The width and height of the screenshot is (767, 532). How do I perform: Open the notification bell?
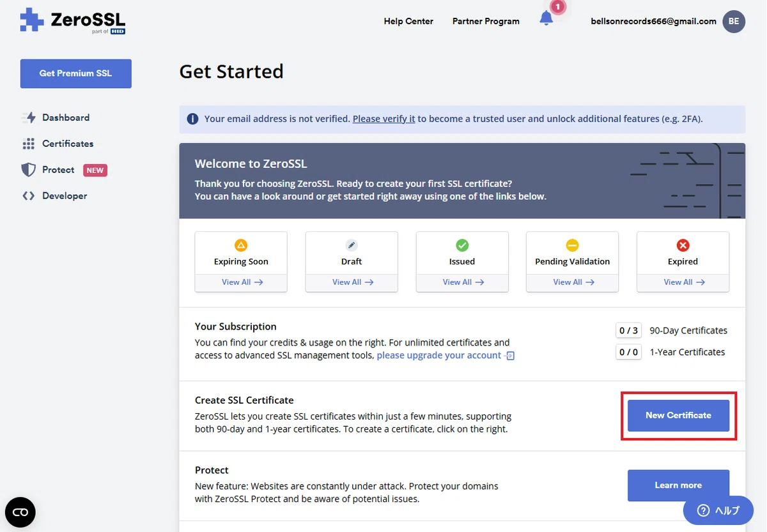click(546, 19)
